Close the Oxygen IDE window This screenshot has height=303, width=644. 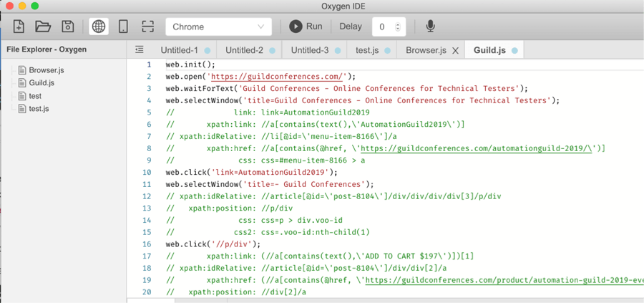(9, 6)
